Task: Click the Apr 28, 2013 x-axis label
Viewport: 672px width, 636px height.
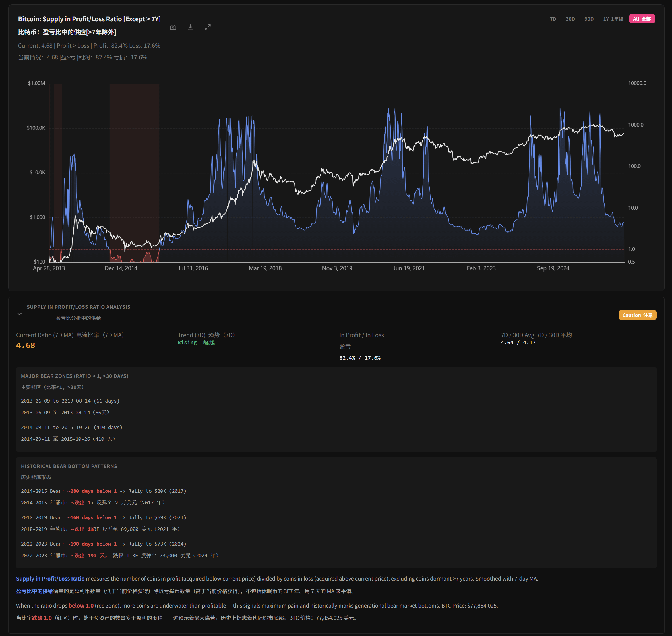Action: tap(49, 268)
